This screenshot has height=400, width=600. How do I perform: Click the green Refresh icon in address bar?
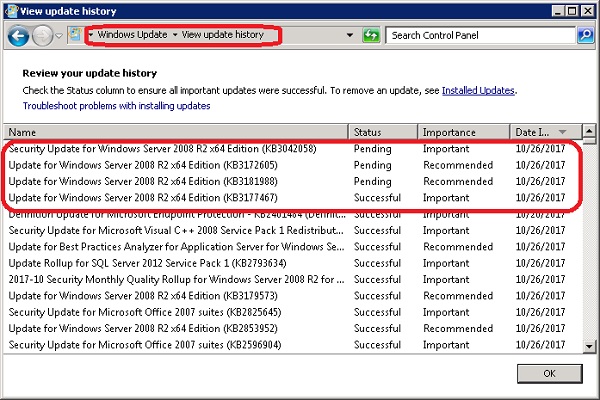click(371, 35)
